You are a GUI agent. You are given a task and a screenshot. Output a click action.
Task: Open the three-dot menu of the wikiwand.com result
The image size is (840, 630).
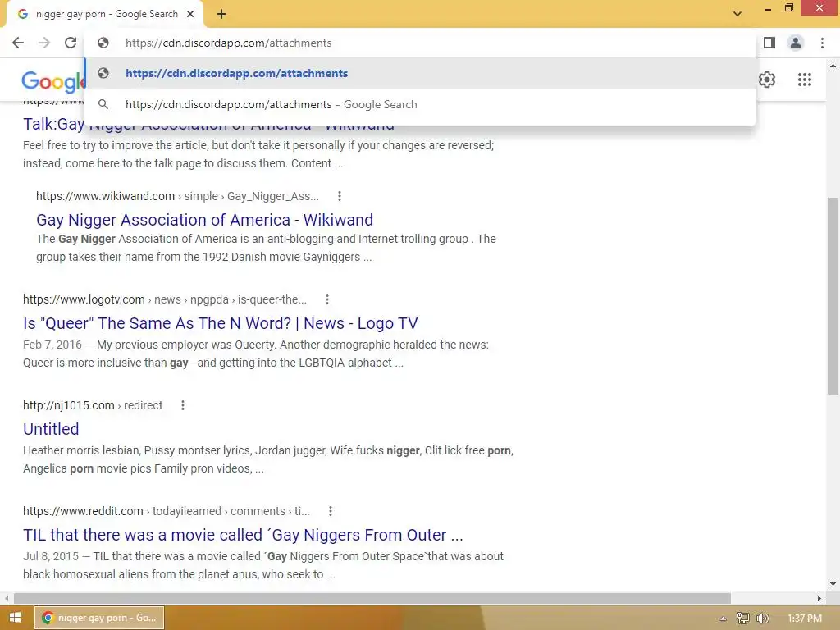339,196
